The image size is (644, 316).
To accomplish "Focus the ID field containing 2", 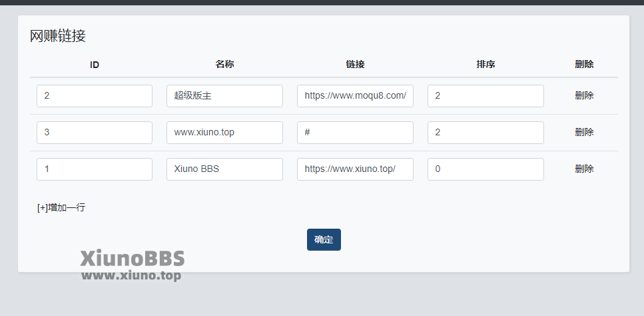I will [95, 96].
